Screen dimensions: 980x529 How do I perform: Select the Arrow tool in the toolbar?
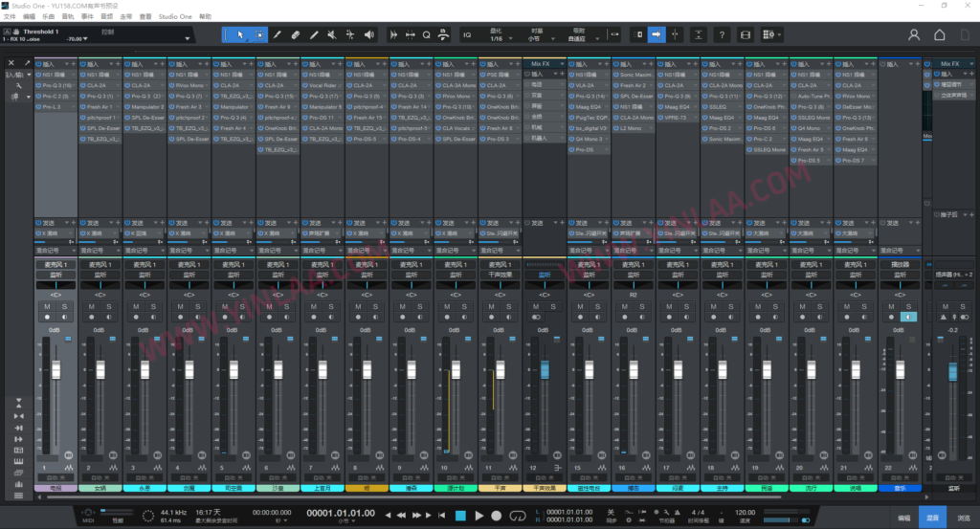[239, 34]
